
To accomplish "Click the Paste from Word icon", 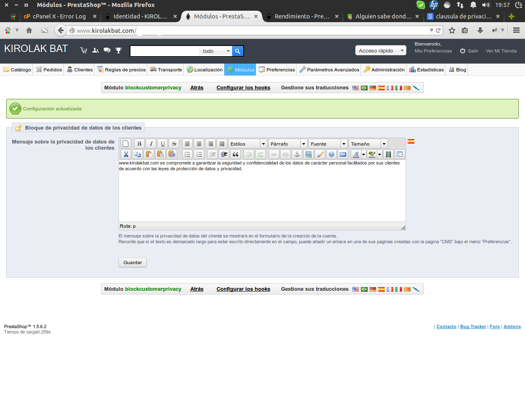I will coord(172,154).
